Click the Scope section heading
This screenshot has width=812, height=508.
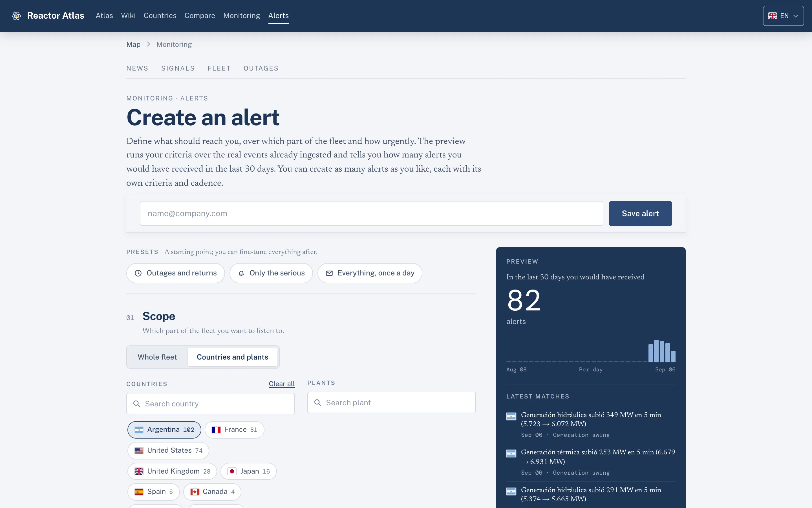click(159, 316)
